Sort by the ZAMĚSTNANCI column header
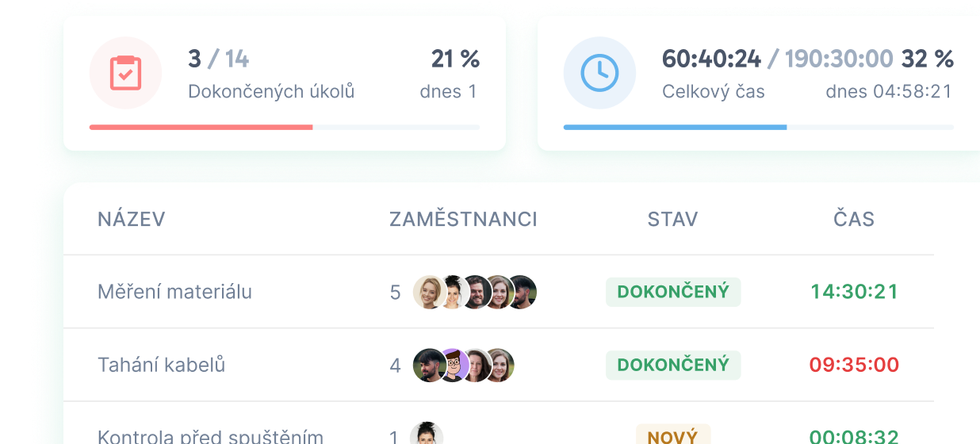980x444 pixels. coord(463,220)
